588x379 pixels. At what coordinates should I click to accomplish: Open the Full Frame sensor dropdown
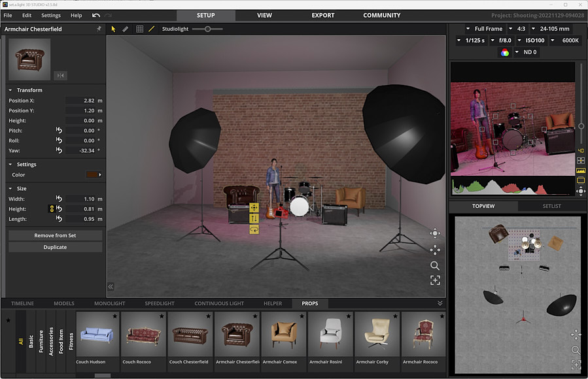point(485,29)
